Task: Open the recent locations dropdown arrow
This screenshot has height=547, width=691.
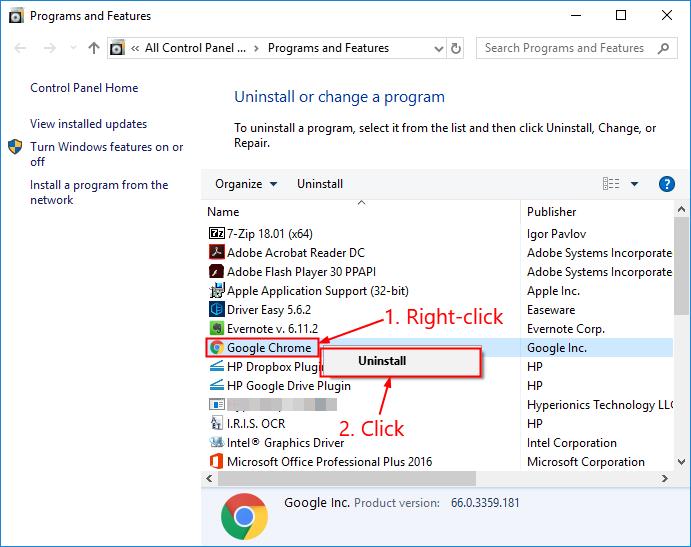Action: (x=73, y=48)
